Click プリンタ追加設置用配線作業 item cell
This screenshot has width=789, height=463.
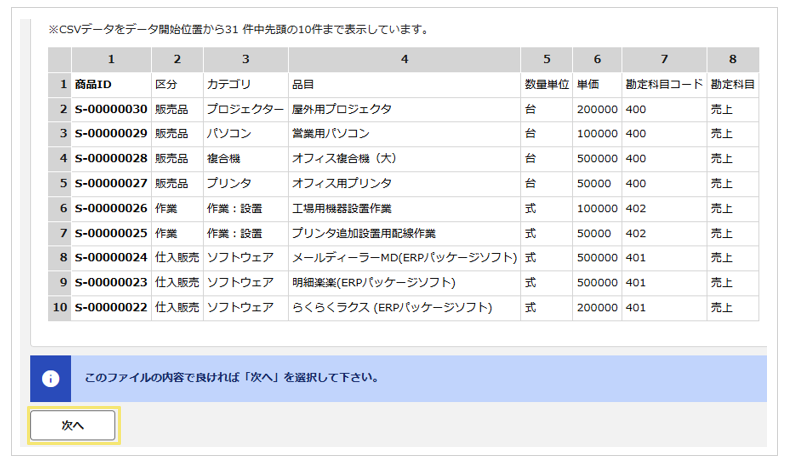[x=405, y=234]
